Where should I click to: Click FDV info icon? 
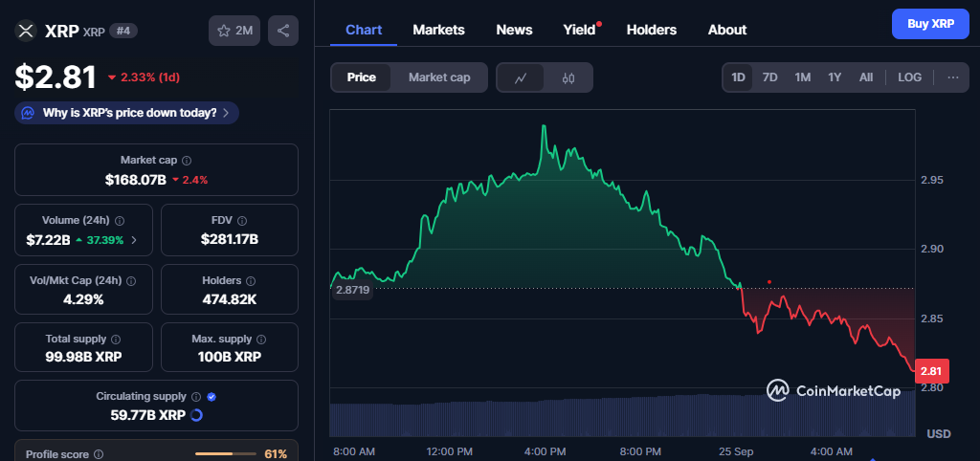tap(242, 221)
